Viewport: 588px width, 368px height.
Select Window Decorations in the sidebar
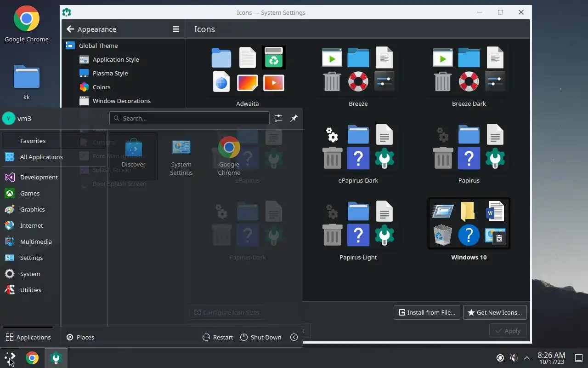click(123, 101)
